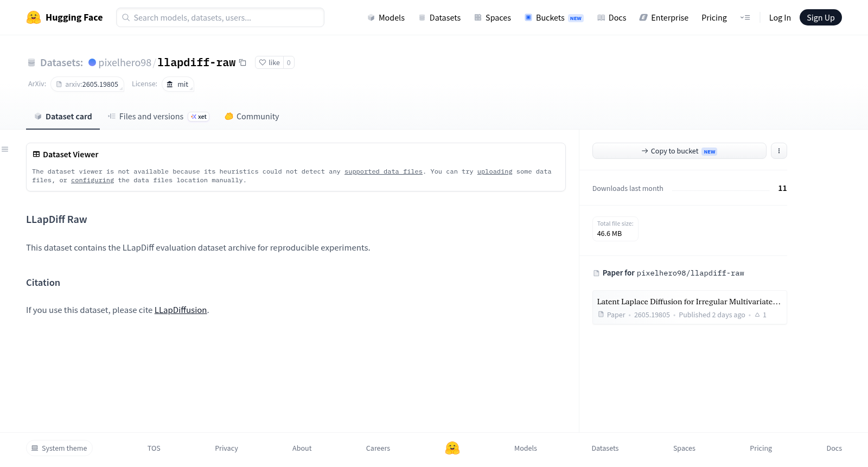868x467 pixels.
Task: Click the Citation heading
Action: 43,282
